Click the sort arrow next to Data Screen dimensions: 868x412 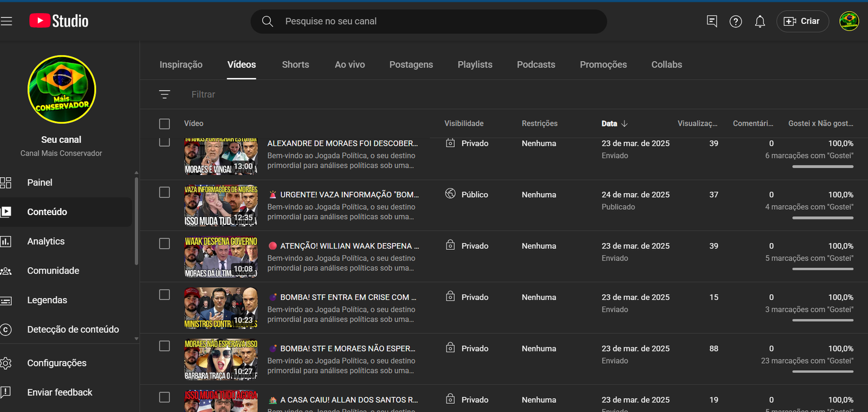[x=624, y=124]
